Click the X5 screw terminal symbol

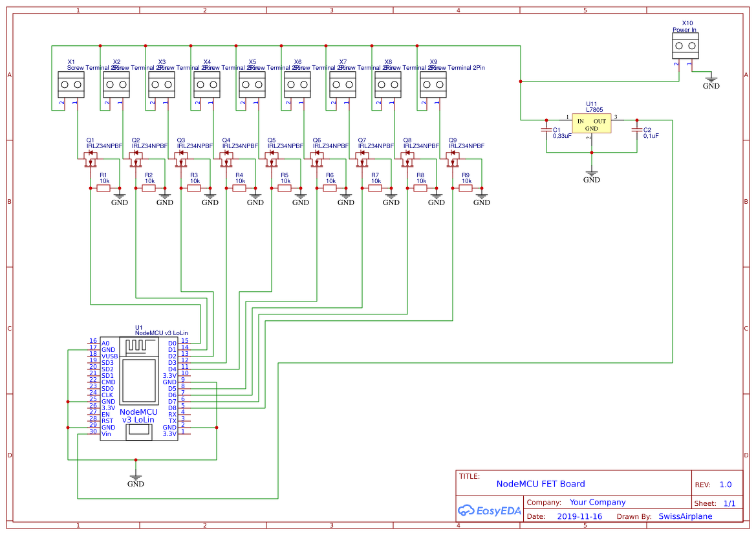252,85
